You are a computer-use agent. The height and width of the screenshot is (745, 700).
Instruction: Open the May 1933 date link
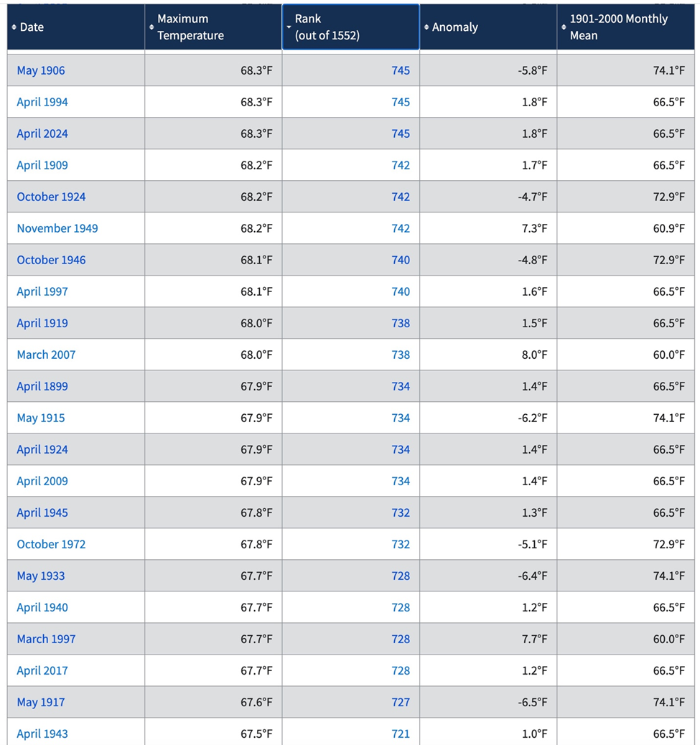point(41,576)
